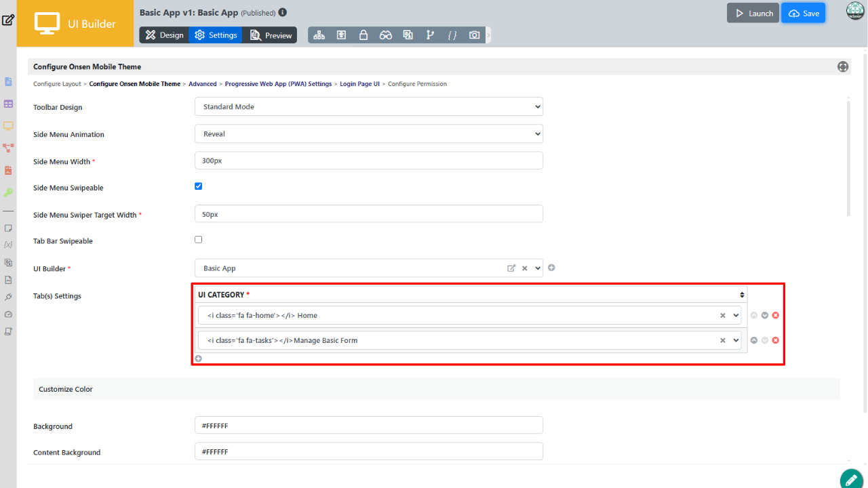Screen dimensions: 868x488
Task: Click the Save button
Action: pos(803,14)
